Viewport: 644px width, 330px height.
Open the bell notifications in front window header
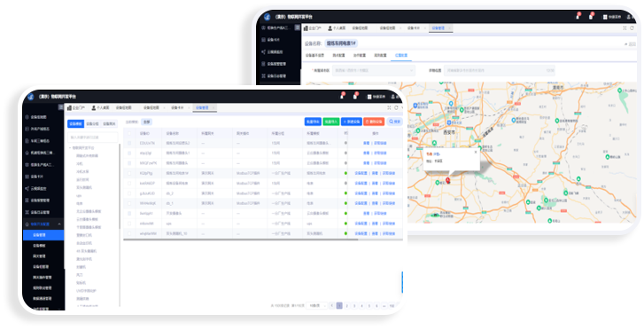pyautogui.click(x=342, y=97)
